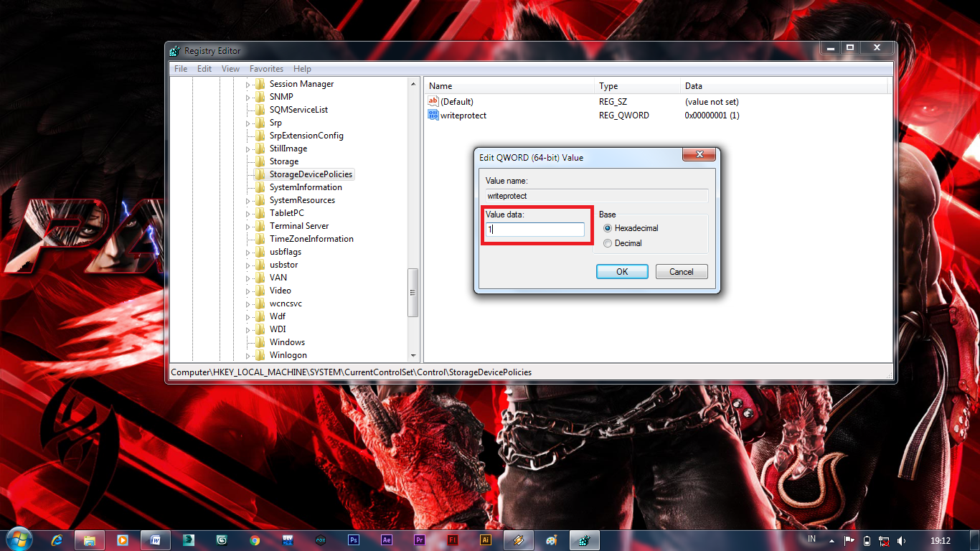The width and height of the screenshot is (980, 551).
Task: Click the tree scrollbar down arrow
Action: (x=413, y=356)
